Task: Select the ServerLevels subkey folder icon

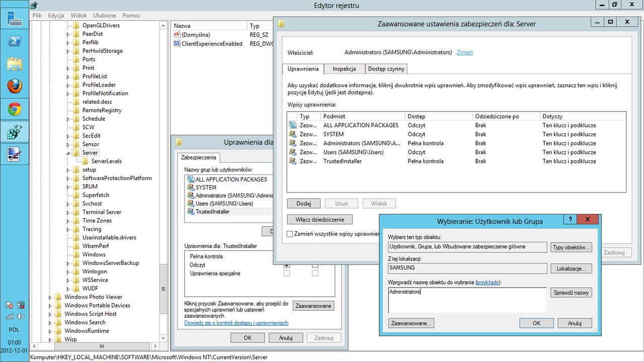Action: pyautogui.click(x=86, y=161)
